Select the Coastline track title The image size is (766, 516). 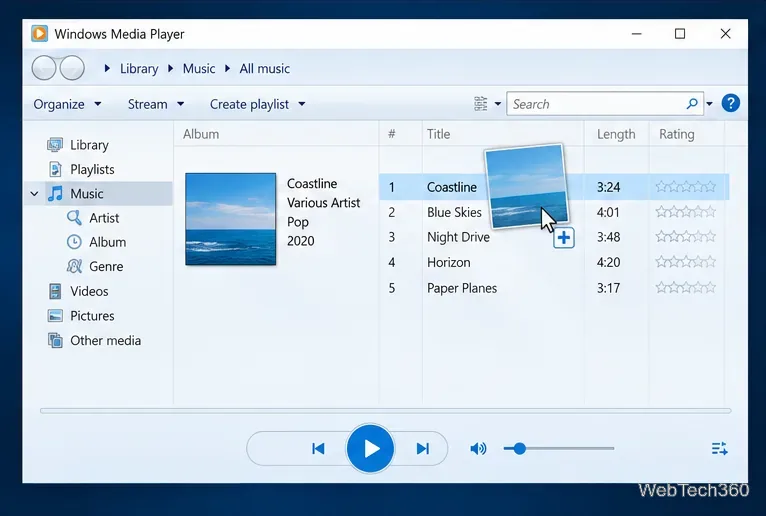pyautogui.click(x=451, y=187)
